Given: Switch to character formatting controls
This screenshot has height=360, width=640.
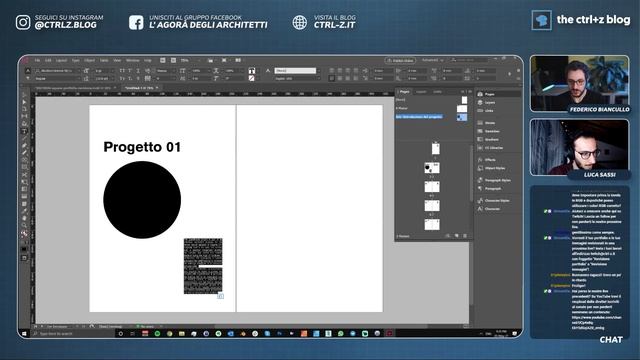Looking at the screenshot, I should (28, 71).
